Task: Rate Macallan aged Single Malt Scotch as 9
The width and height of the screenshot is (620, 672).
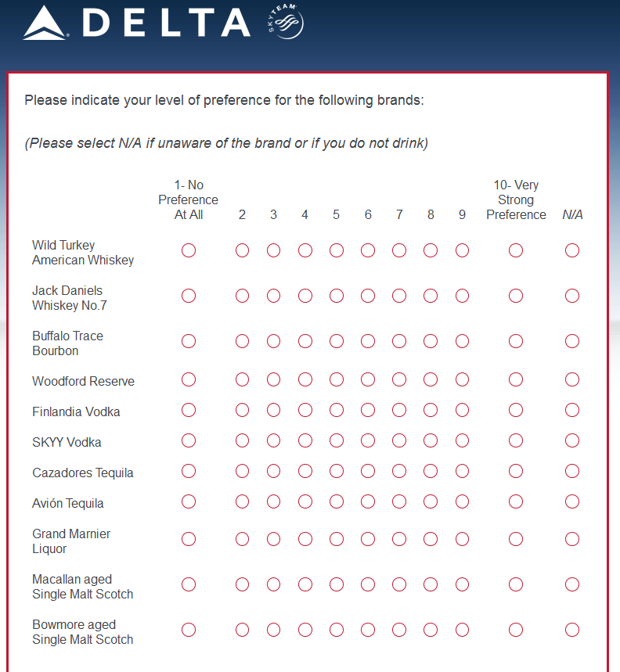Action: click(x=462, y=584)
